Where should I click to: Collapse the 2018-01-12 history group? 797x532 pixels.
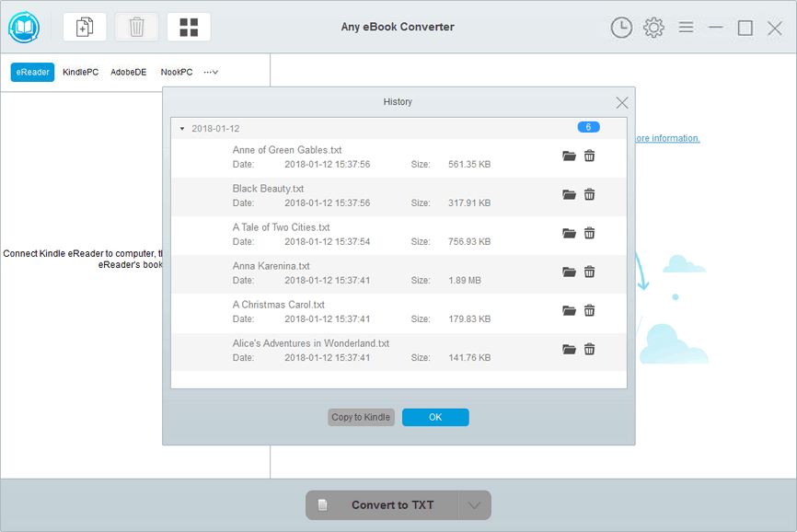pos(182,129)
